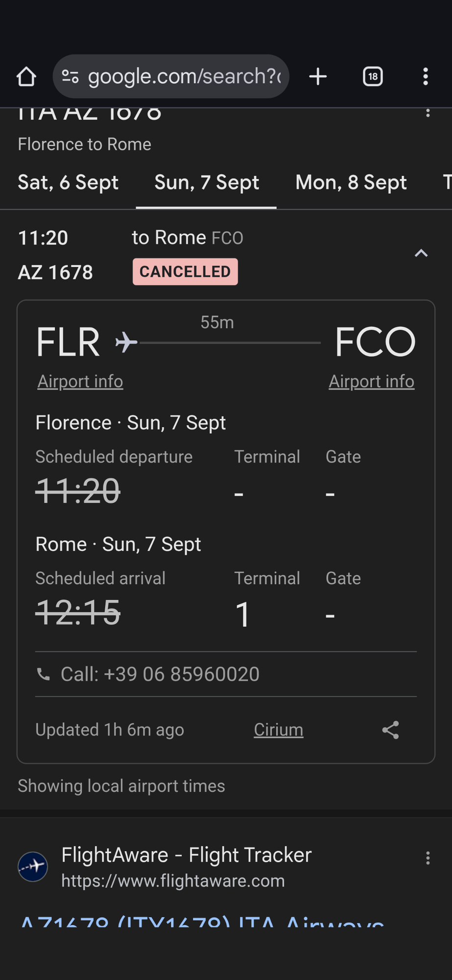Switch to Mon, 8 Sept tab
The image size is (452, 980).
pyautogui.click(x=351, y=182)
